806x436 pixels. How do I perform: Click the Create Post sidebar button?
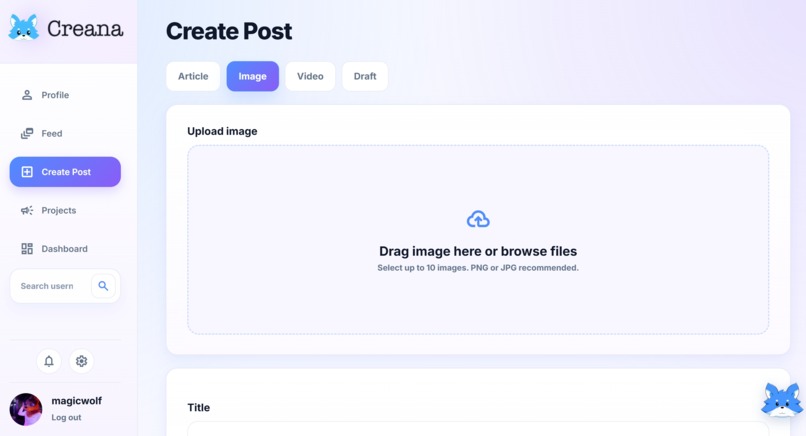(65, 172)
